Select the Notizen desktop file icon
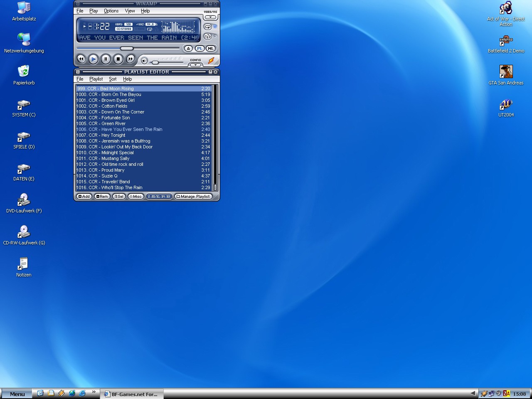The height and width of the screenshot is (399, 532). 24,267
